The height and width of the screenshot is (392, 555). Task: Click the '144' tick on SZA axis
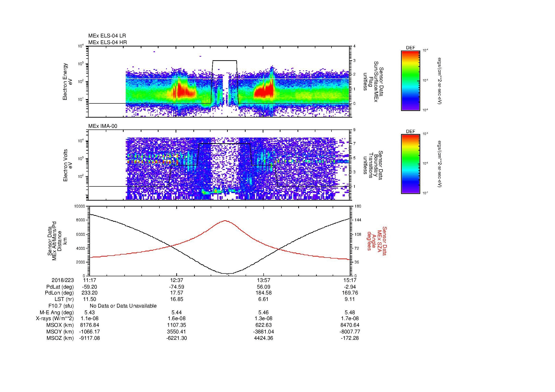tap(358, 220)
